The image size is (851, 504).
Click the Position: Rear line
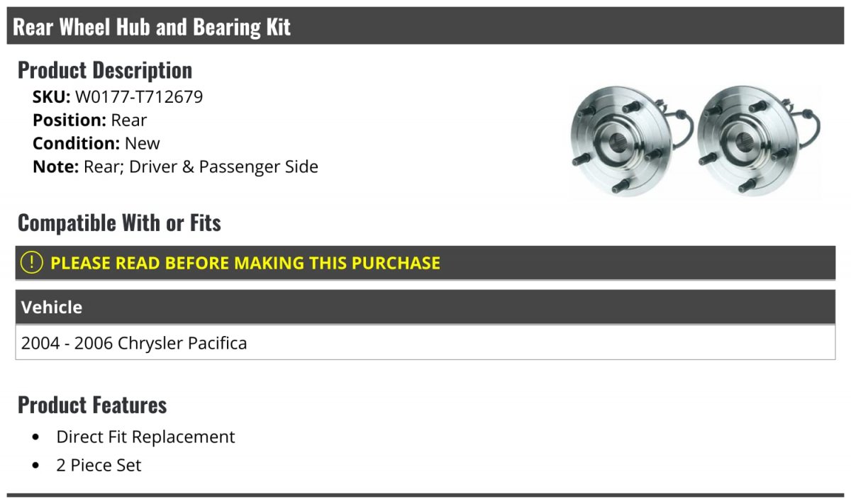(90, 121)
